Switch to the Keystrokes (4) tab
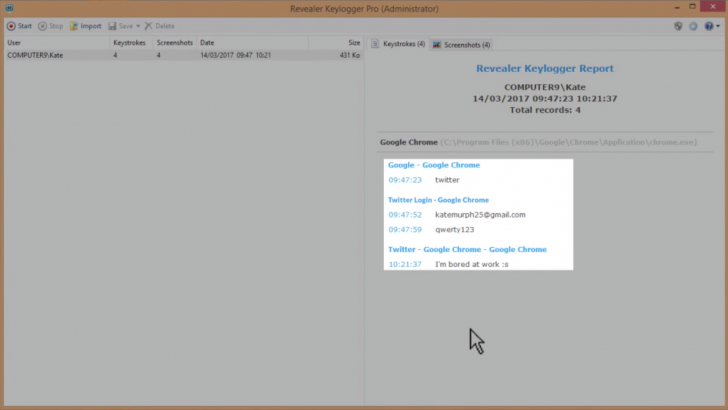 click(x=398, y=44)
